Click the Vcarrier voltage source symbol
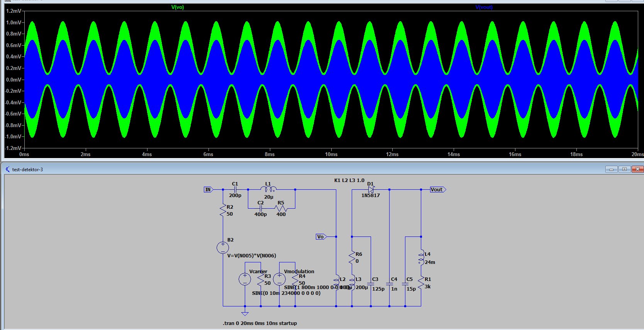Image resolution: width=644 pixels, height=330 pixels. [x=245, y=279]
